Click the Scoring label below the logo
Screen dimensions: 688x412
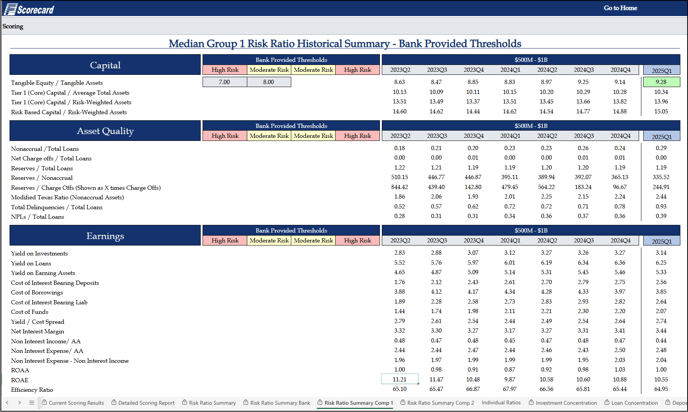(13, 26)
